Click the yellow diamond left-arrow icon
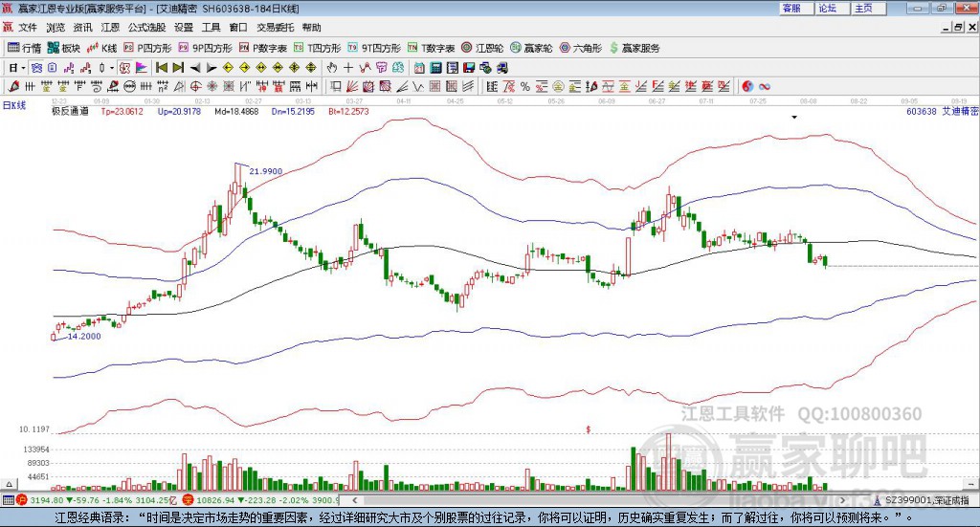This screenshot has width=980, height=527. tap(228, 68)
